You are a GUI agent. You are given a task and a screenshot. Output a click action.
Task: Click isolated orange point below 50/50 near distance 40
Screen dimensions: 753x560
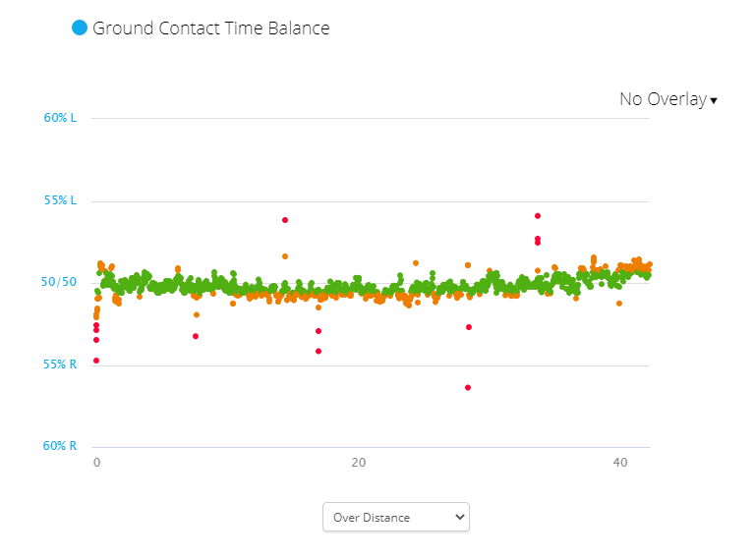coord(619,304)
